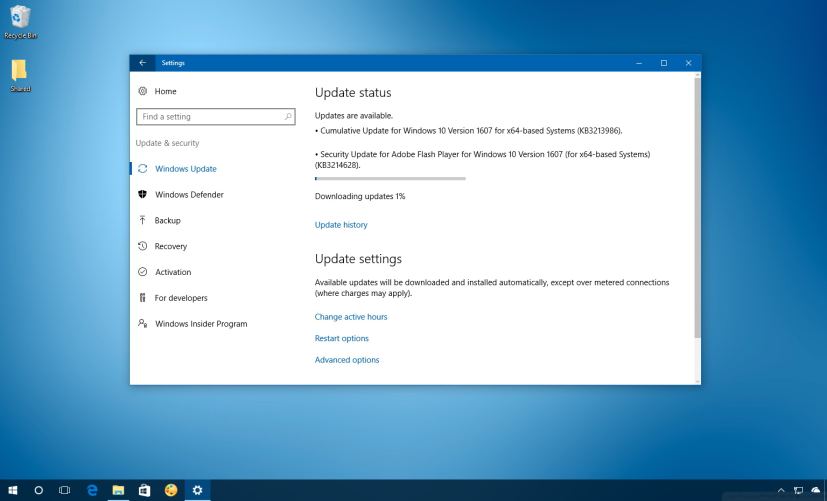This screenshot has width=827, height=501.
Task: Open the Start menu
Action: click(x=13, y=490)
